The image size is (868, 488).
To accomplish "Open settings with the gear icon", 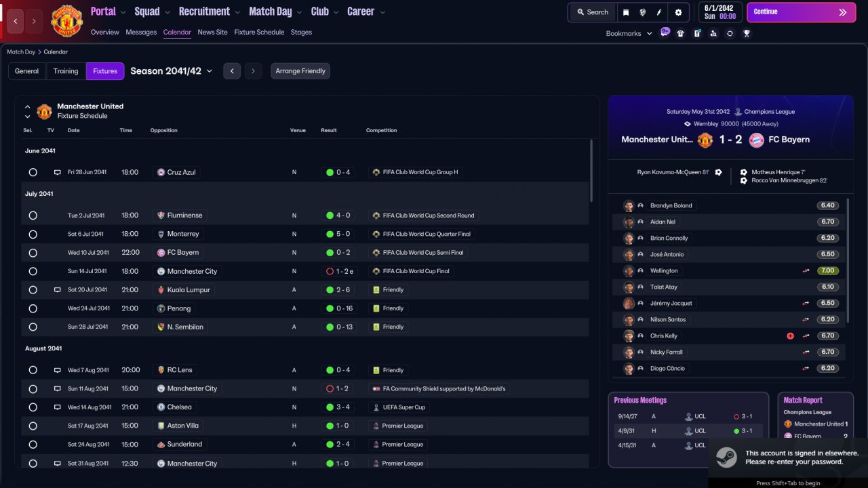I will click(x=678, y=12).
